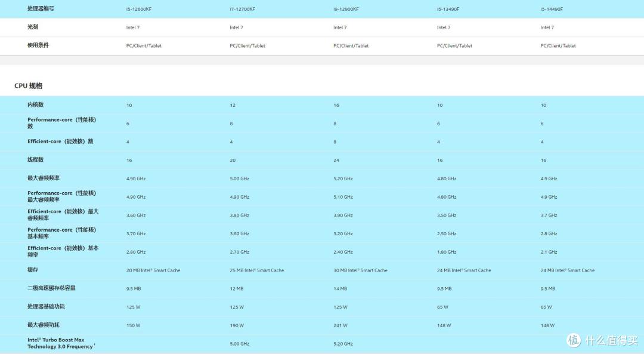Viewport: 644px width, 354px height.
Task: Click the Efficient-core 最大睿频频率 label
Action: tap(63, 215)
